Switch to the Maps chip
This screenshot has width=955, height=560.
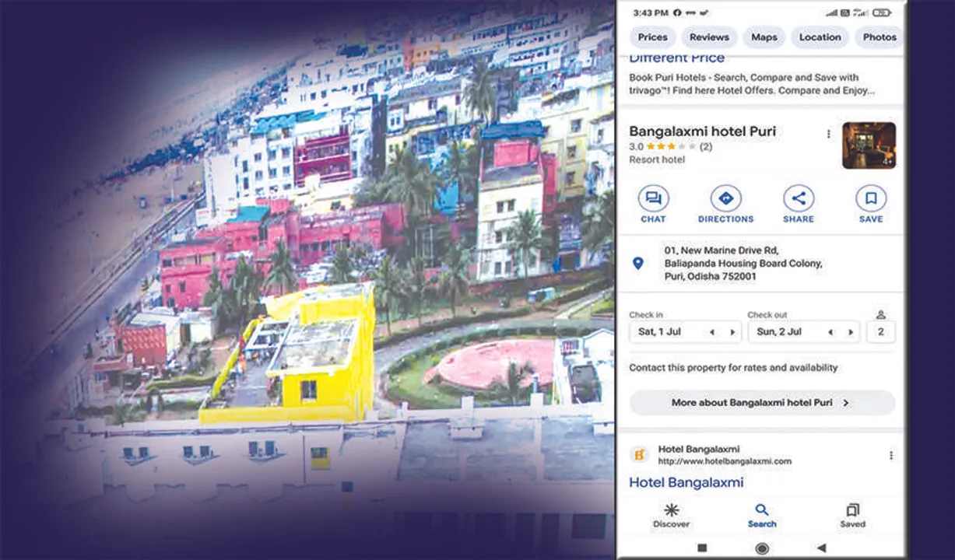pos(764,37)
